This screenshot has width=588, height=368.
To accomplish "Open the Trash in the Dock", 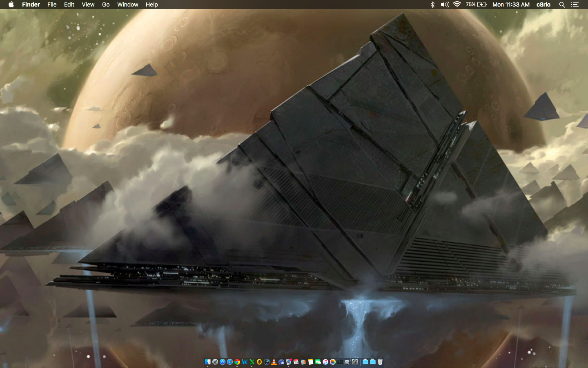I will coord(380,362).
